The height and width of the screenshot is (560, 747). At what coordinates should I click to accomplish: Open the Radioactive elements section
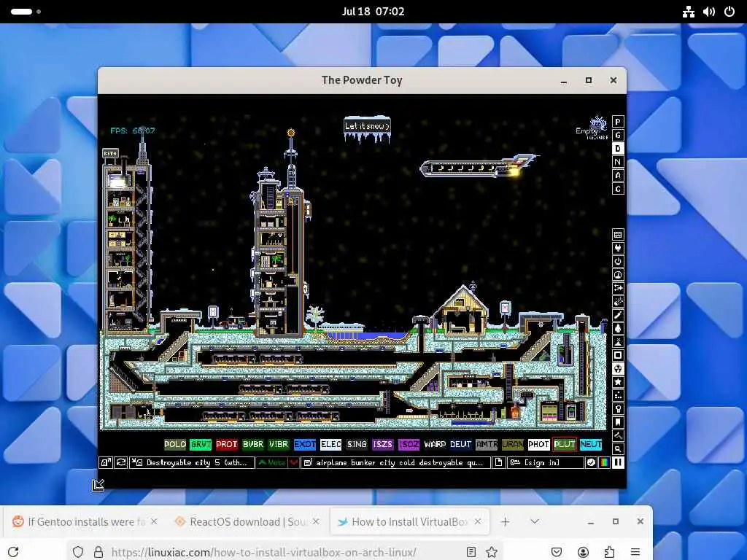[x=618, y=368]
